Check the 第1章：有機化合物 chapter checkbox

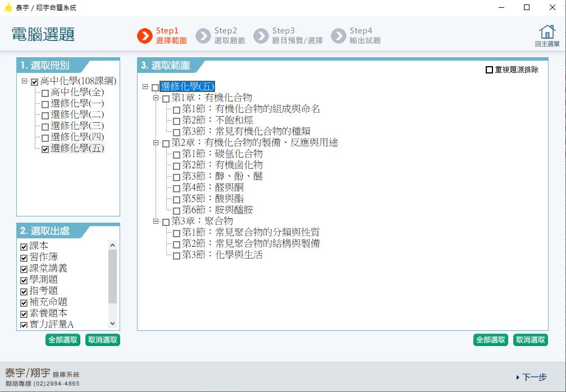click(166, 99)
